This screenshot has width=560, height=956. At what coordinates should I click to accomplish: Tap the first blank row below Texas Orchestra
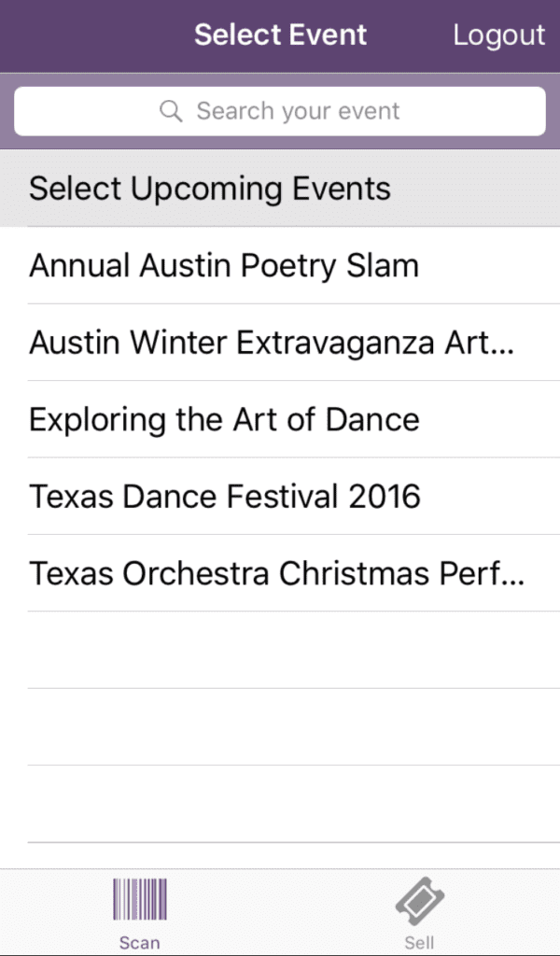pyautogui.click(x=280, y=650)
